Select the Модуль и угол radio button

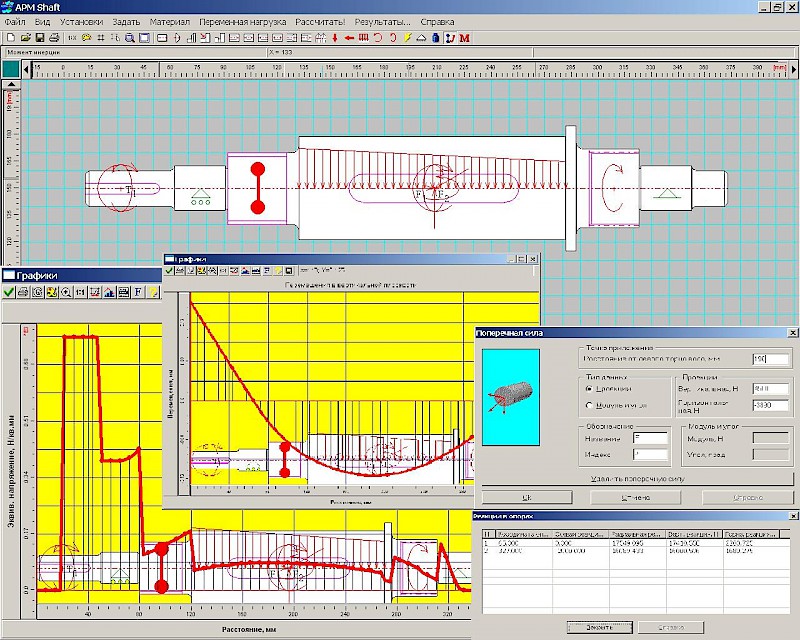pos(589,405)
